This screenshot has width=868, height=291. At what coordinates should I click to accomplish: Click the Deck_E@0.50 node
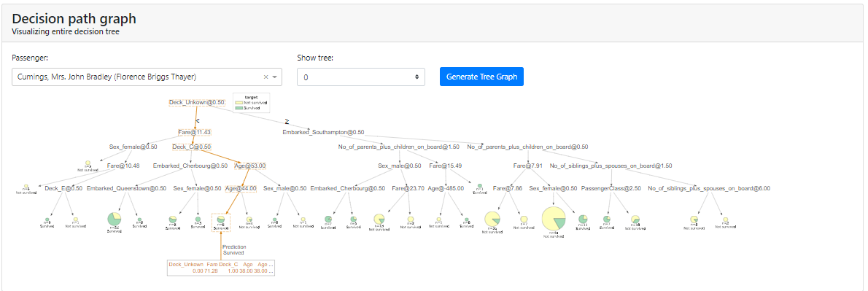point(63,189)
